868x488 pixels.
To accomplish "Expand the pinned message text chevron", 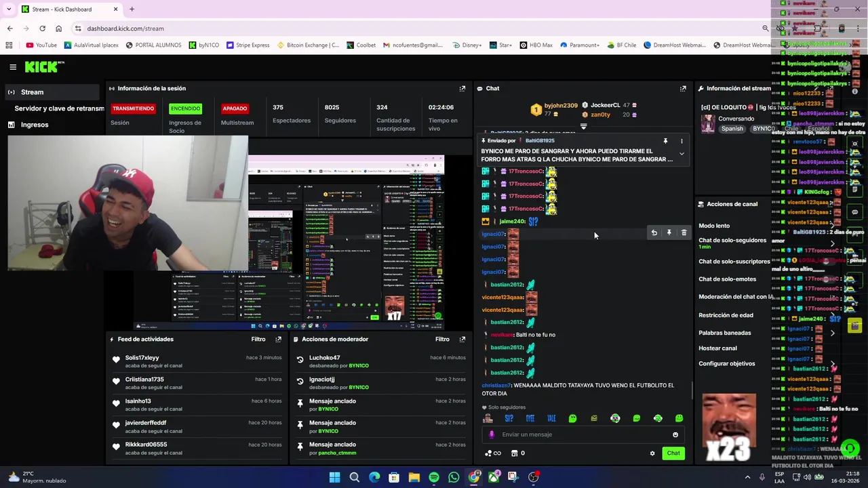I will pos(682,154).
